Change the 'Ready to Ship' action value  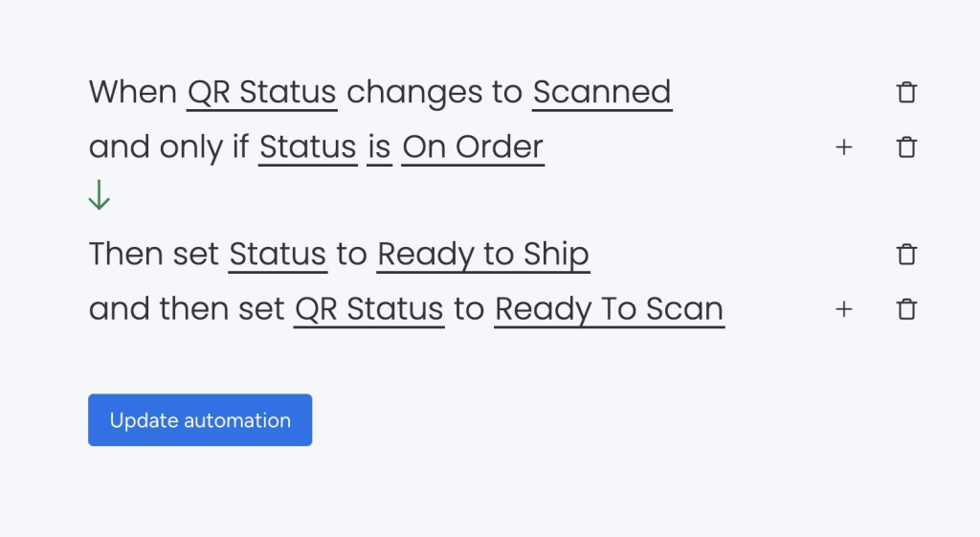point(482,255)
